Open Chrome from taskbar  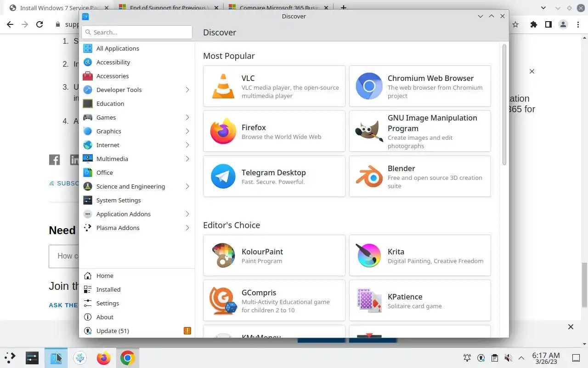[x=128, y=357]
